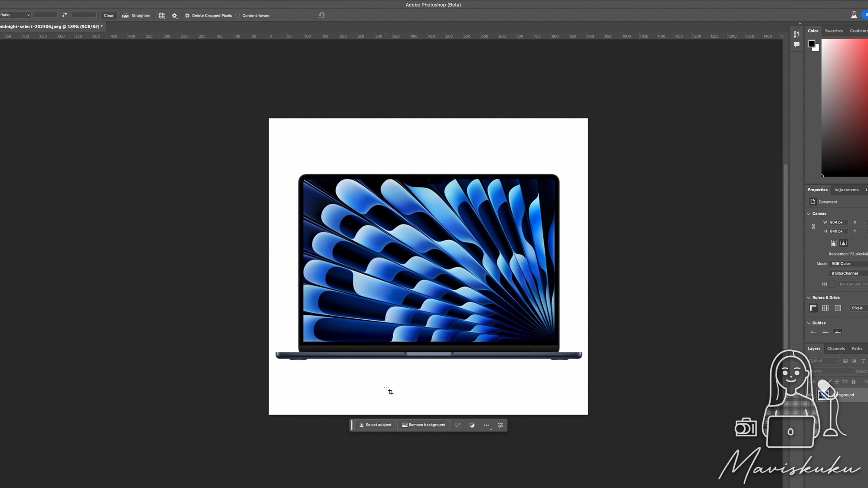Collapse panels with double-arrow icon
Screen dimensions: 868x488
tap(800, 23)
